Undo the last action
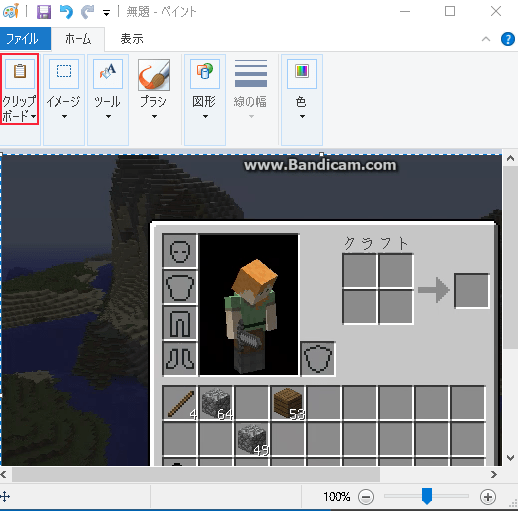Image resolution: width=518 pixels, height=511 pixels. (66, 12)
